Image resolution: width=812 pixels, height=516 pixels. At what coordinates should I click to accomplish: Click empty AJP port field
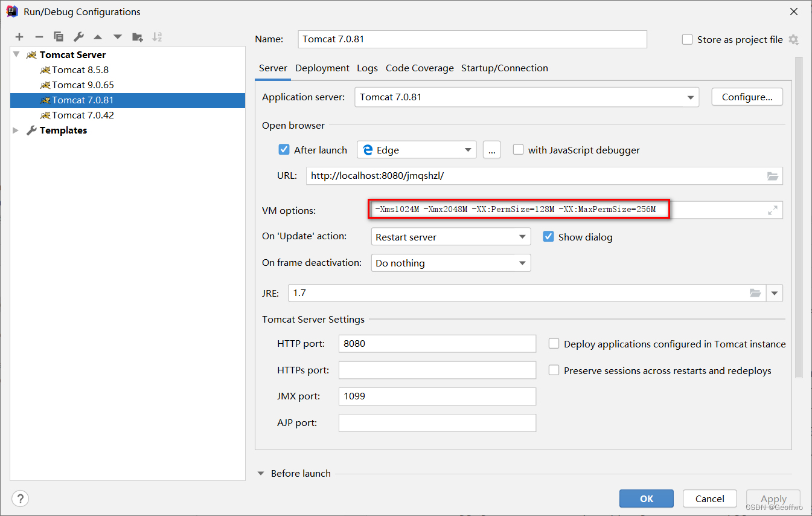(437, 423)
